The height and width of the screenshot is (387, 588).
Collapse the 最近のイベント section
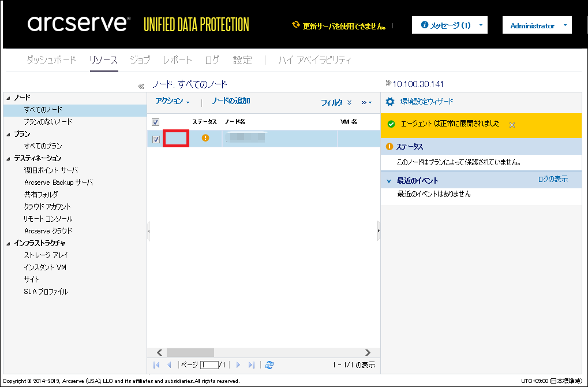tap(389, 181)
